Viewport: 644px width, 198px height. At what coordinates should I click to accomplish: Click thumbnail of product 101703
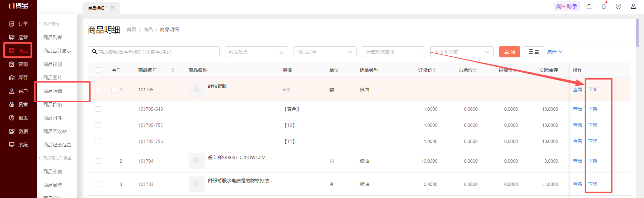(x=197, y=184)
